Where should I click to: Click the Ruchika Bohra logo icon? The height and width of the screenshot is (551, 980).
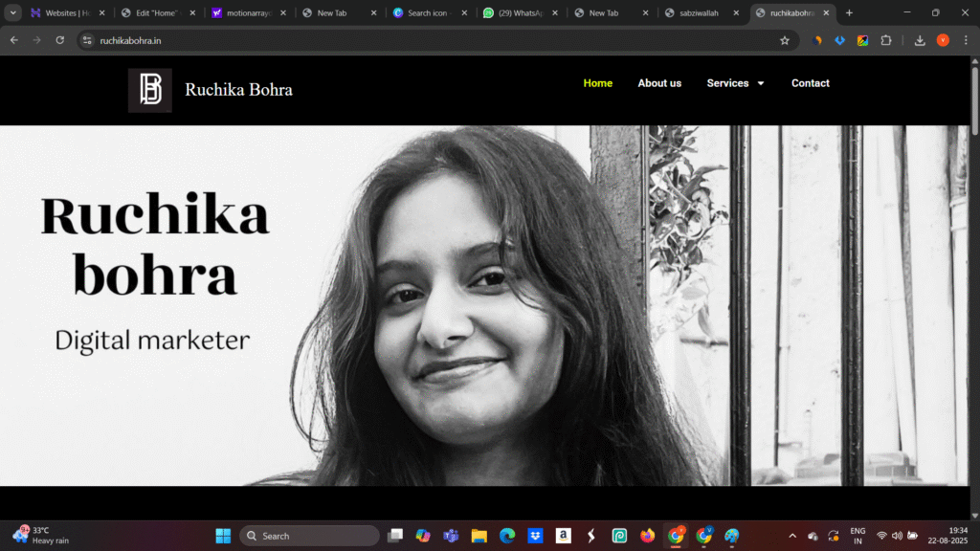150,90
